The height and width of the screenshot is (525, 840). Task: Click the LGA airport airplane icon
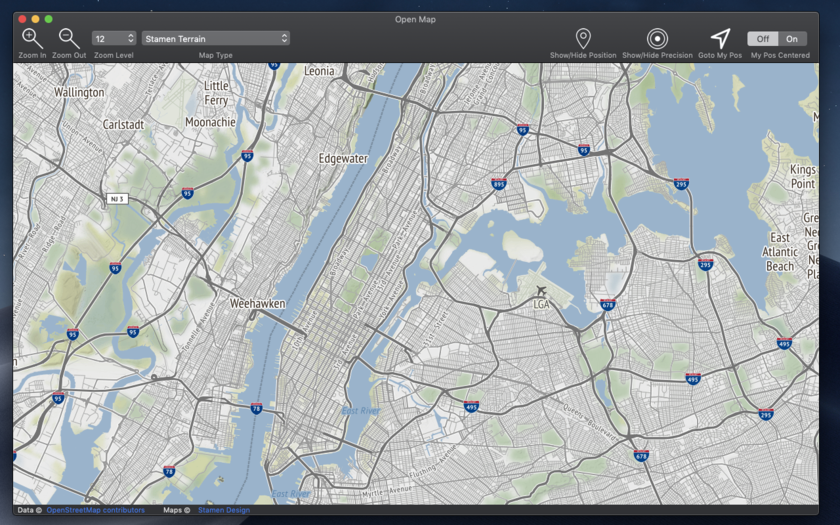point(541,291)
